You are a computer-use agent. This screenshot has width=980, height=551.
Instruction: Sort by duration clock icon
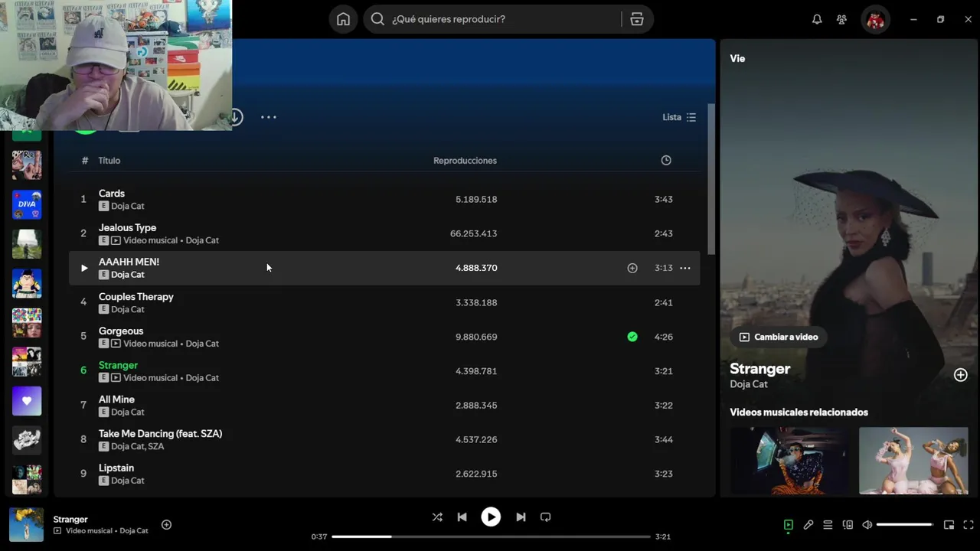666,161
